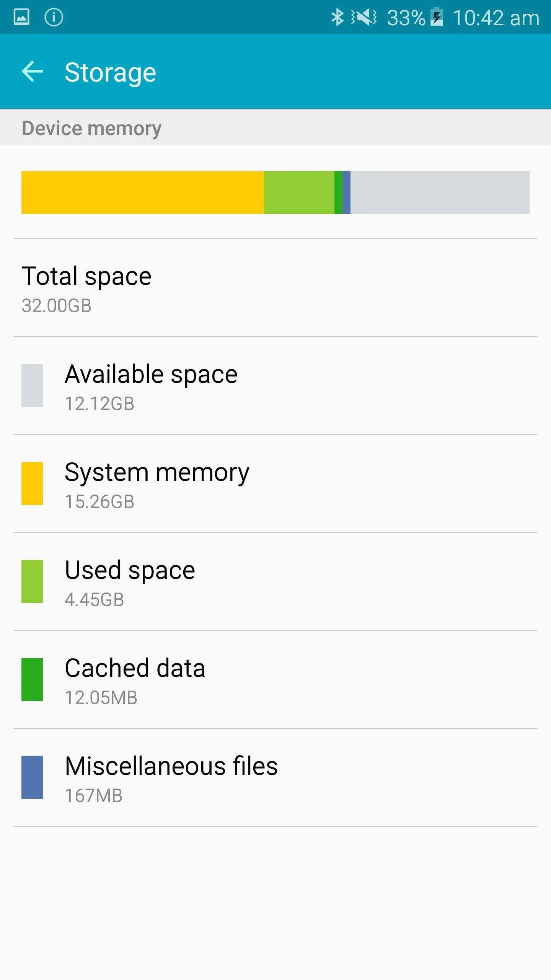Viewport: 551px width, 980px height.
Task: Select the System memory item
Action: 275,484
